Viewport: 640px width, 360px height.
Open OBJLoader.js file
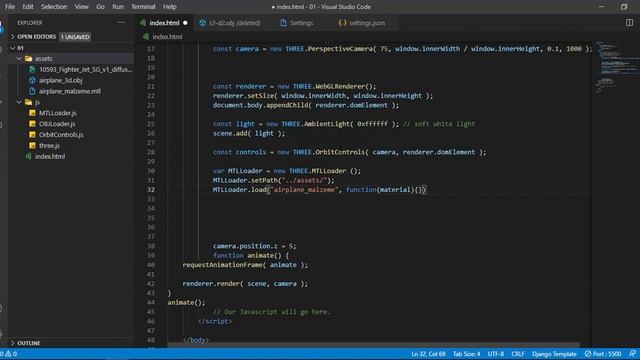click(57, 124)
